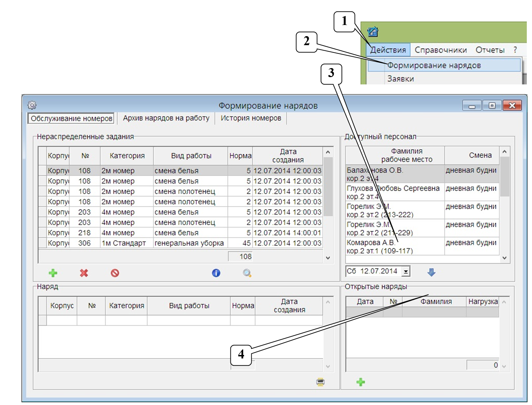Click the red X delete icon
Viewport: 532px width, 405px height.
point(84,273)
